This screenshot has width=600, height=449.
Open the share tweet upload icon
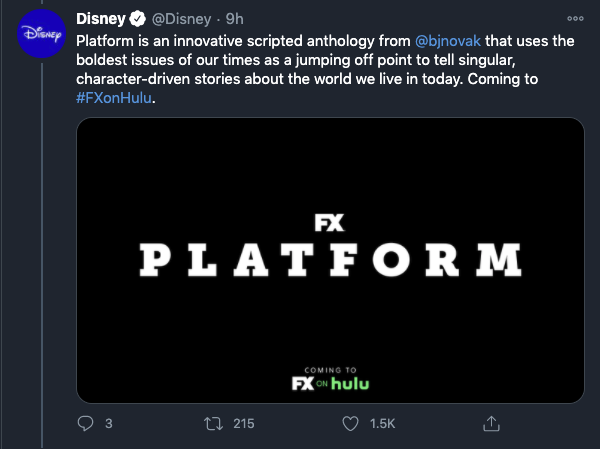click(x=491, y=423)
